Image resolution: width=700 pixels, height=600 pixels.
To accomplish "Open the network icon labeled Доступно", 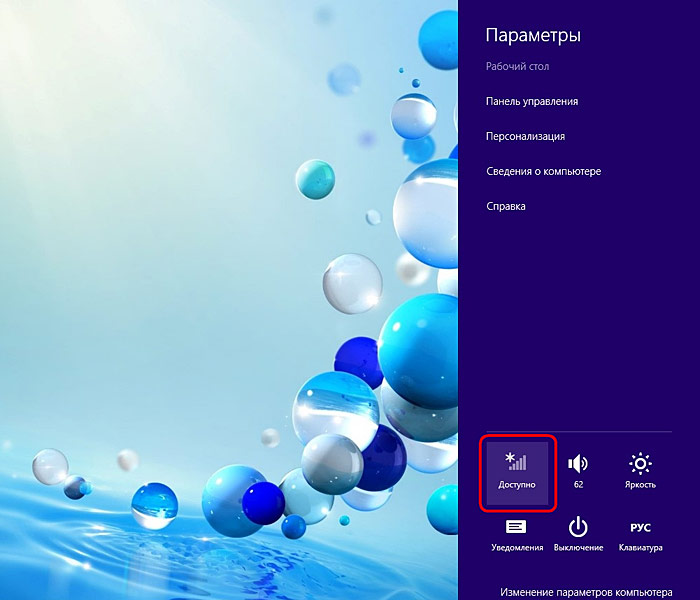I will pyautogui.click(x=517, y=473).
